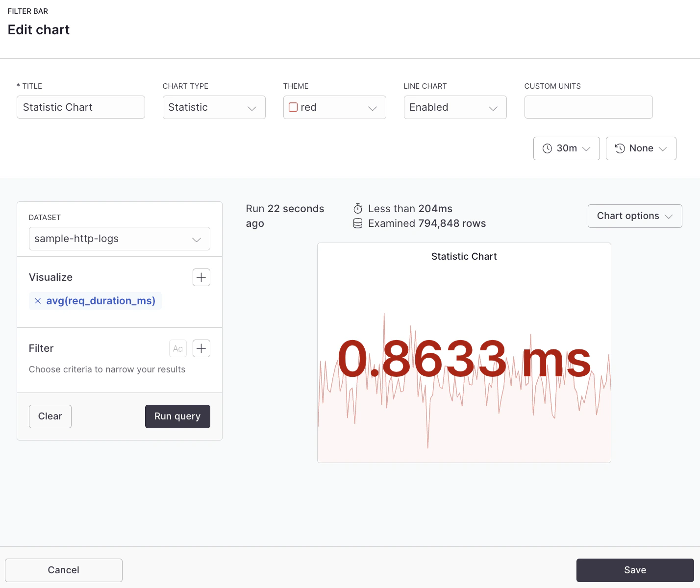Open the Chart options menu
This screenshot has width=700, height=588.
click(634, 216)
